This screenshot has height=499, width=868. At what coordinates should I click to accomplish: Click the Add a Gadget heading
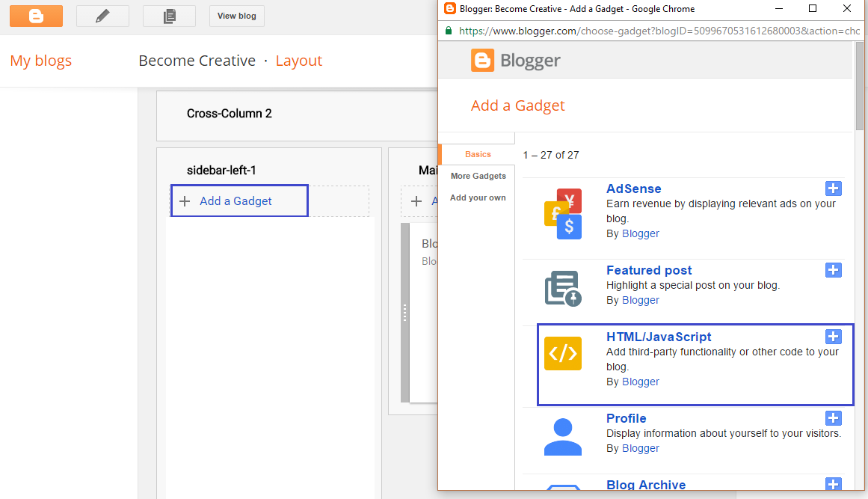click(x=517, y=105)
